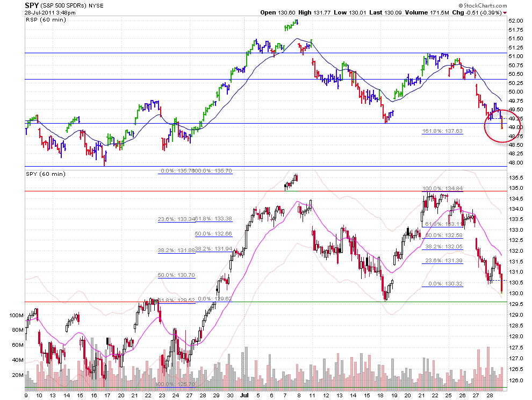
Task: Click the 38.2%: 131.94 retracement label
Action: [x=213, y=249]
